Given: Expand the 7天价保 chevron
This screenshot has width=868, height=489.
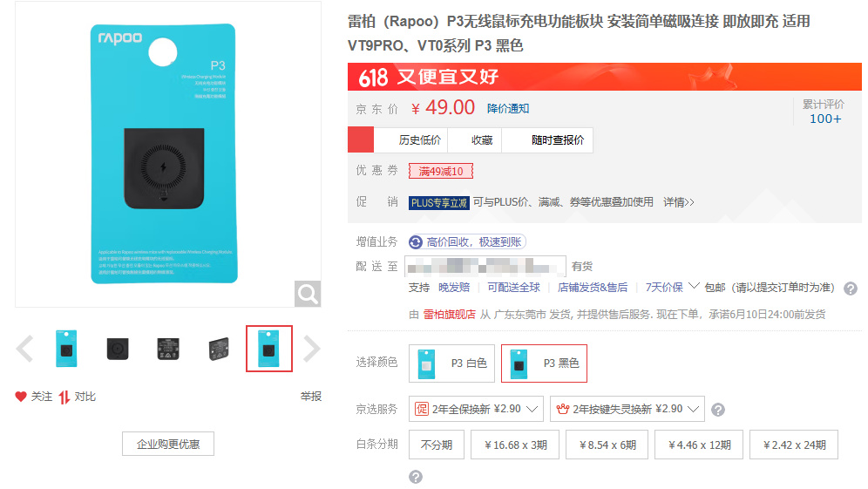Looking at the screenshot, I should point(694,286).
